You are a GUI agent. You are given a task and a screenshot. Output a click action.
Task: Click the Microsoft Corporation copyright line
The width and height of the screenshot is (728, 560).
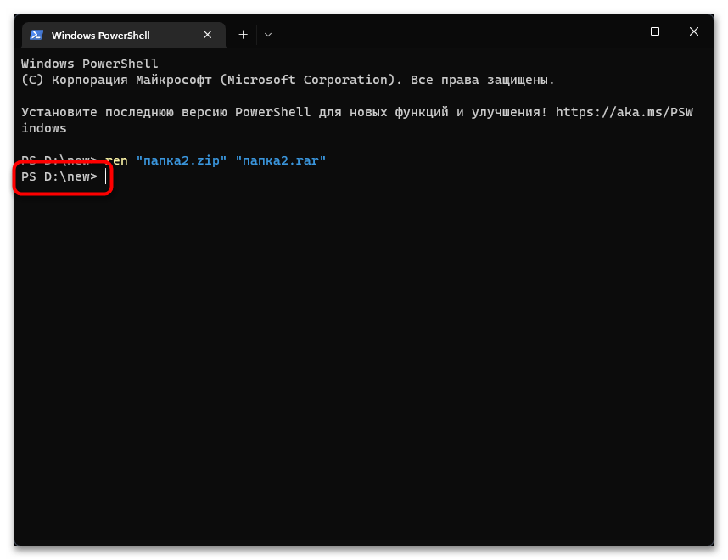pyautogui.click(x=288, y=80)
